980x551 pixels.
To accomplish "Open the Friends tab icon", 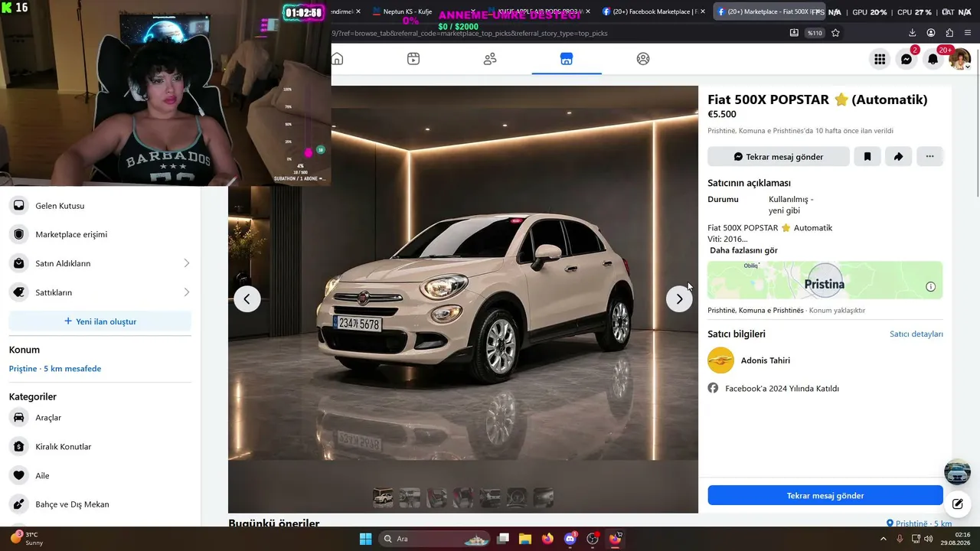I will point(490,59).
